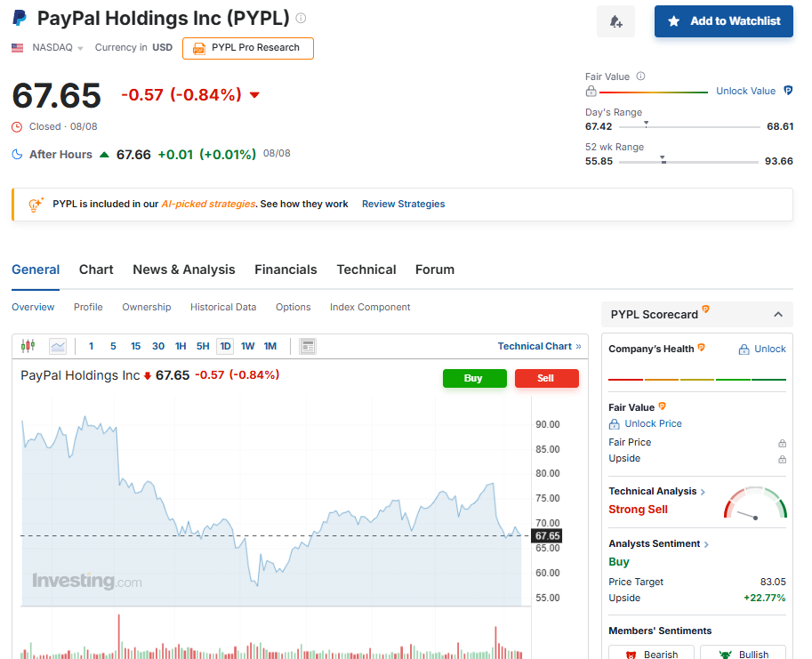The width and height of the screenshot is (812, 659).
Task: Switch to candlestick chart type
Action: [x=28, y=346]
